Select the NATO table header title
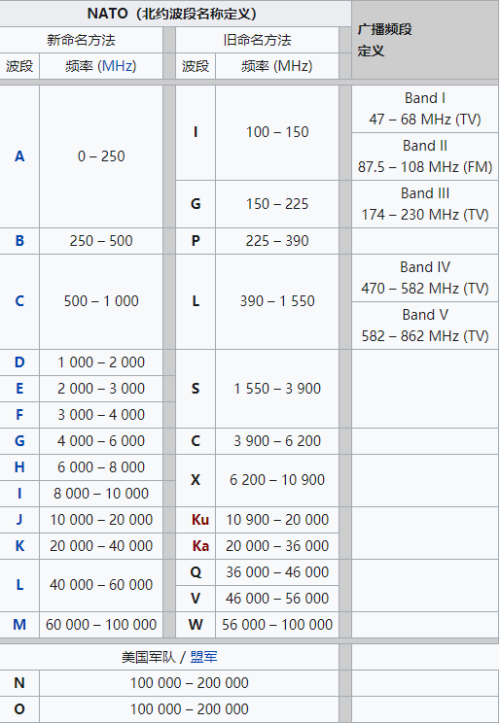This screenshot has height=723, width=500. click(x=172, y=13)
